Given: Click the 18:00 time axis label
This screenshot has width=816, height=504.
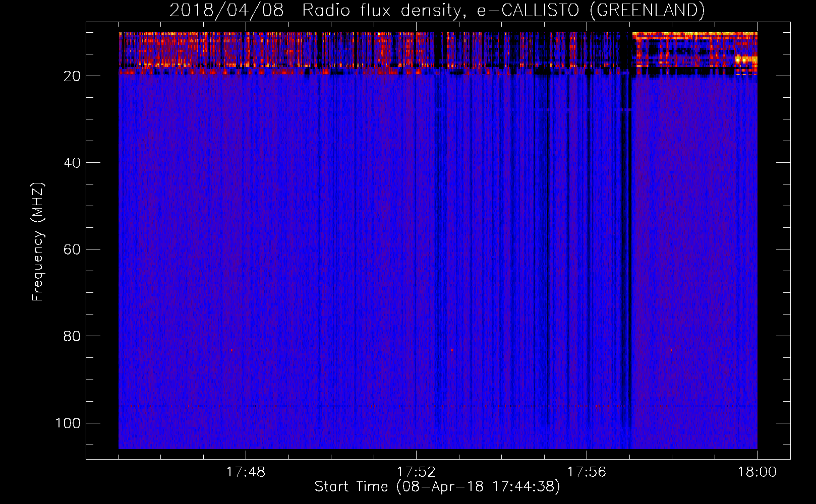Looking at the screenshot, I should click(757, 472).
